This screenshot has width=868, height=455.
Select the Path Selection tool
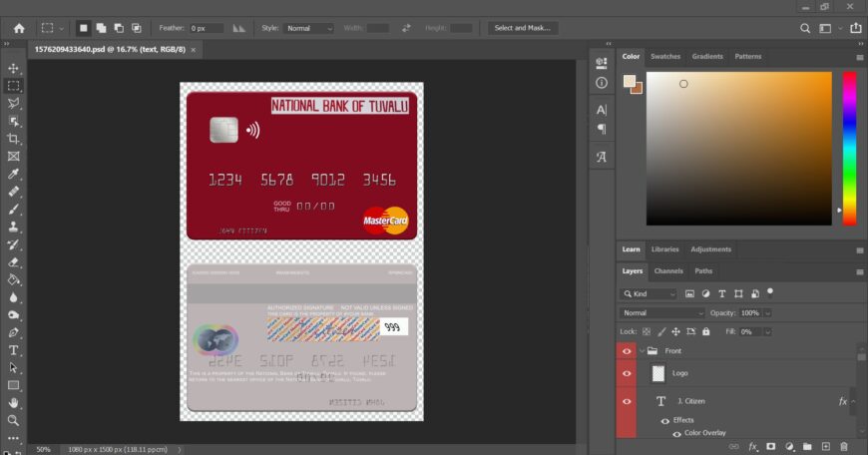tap(13, 368)
